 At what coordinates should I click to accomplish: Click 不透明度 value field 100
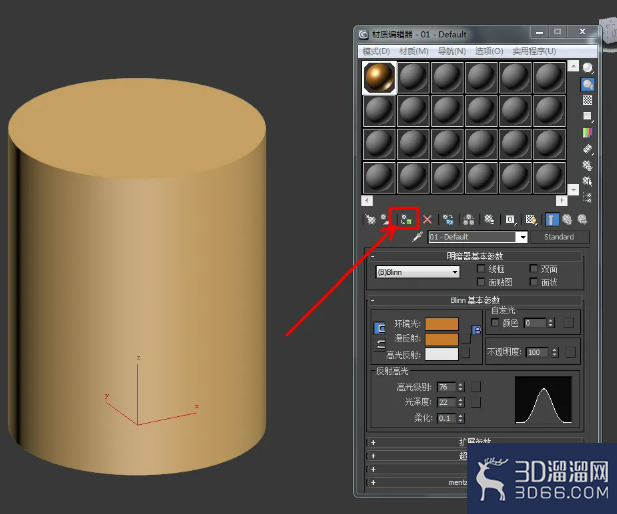coord(538,352)
